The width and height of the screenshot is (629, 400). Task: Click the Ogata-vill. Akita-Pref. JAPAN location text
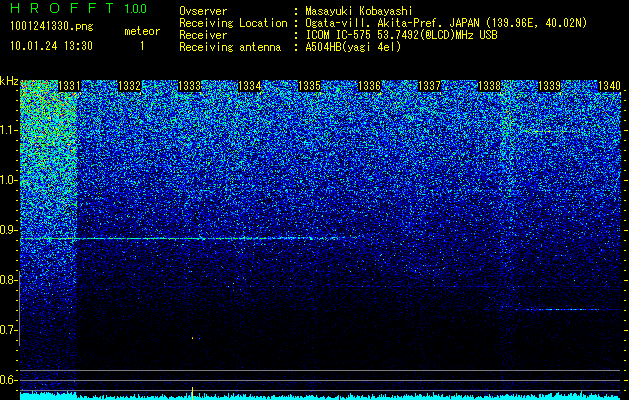[446, 23]
